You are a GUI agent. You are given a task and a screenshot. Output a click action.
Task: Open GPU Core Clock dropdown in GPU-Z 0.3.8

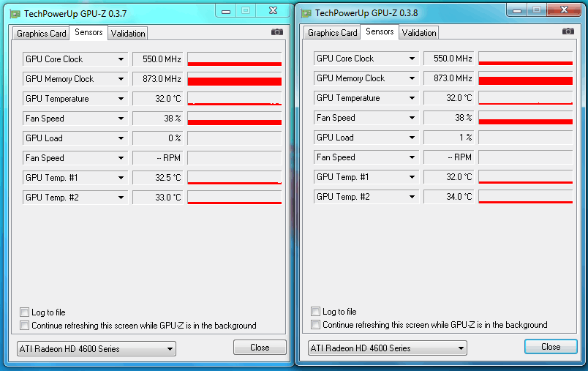point(366,59)
